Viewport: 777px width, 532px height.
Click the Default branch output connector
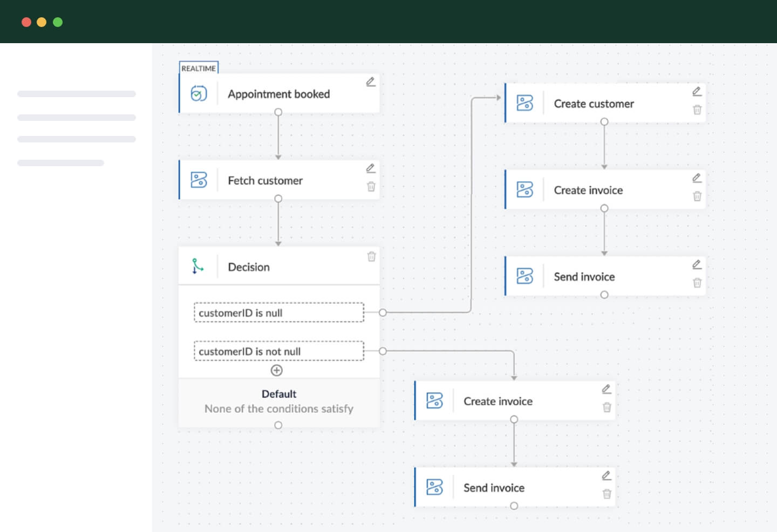click(278, 425)
